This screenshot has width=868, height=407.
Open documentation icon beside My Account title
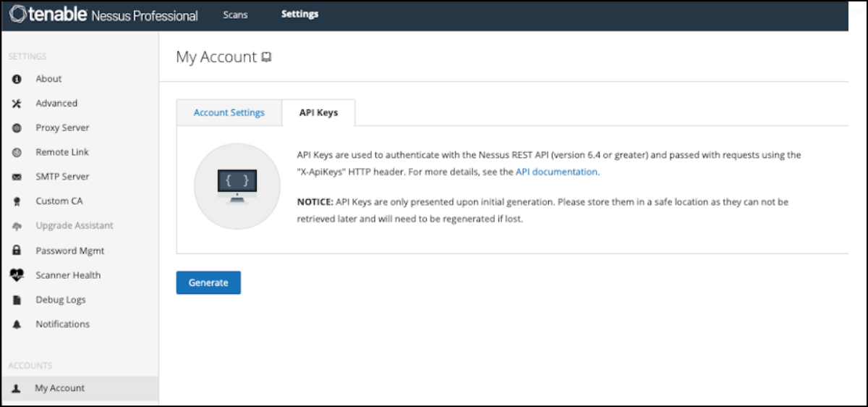pos(266,57)
